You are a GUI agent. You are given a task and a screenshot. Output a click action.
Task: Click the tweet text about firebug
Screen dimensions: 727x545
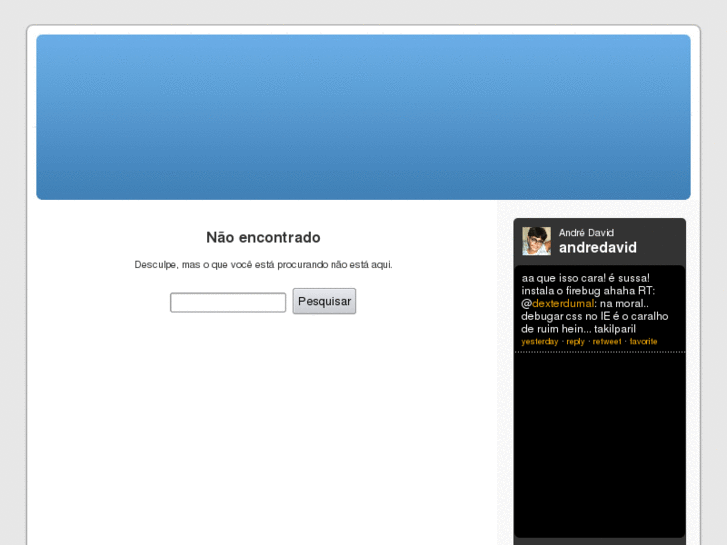595,304
